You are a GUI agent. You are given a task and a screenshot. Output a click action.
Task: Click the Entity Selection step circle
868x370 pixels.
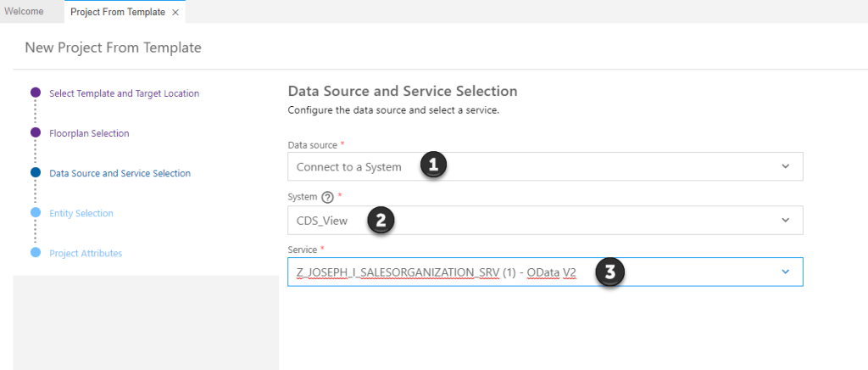(x=35, y=213)
